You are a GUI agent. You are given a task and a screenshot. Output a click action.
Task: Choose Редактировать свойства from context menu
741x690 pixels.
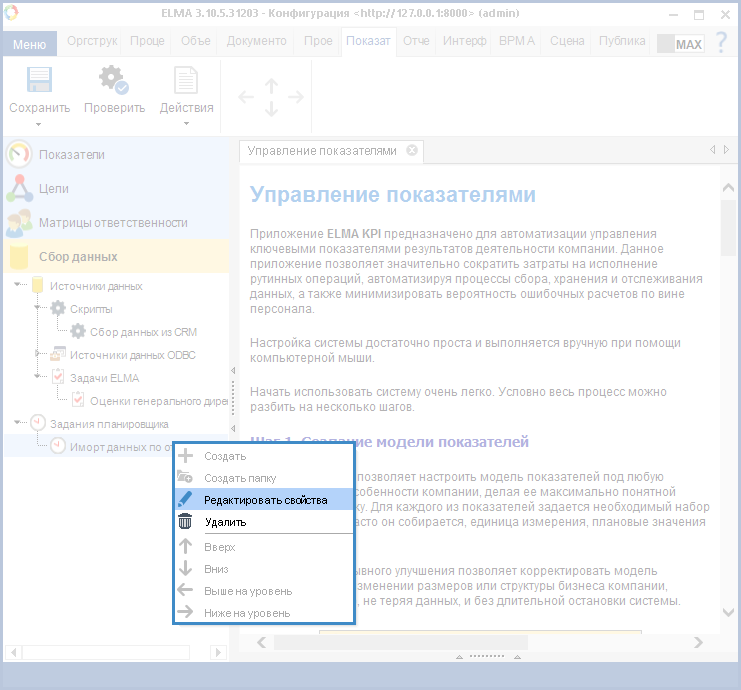point(265,500)
